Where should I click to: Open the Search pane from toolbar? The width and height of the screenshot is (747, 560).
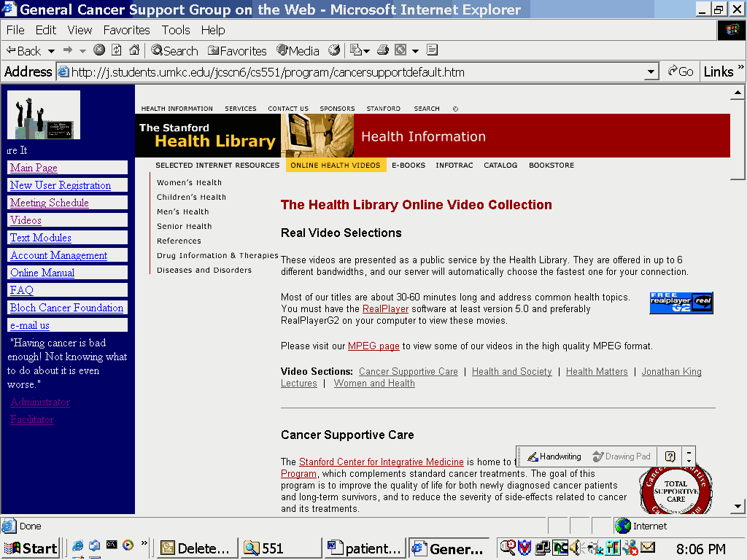point(174,50)
